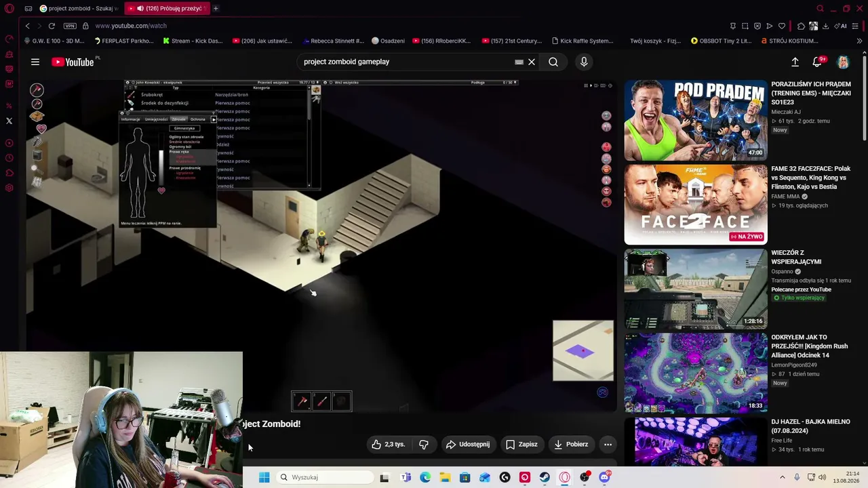
Task: Open 'FAME 32 FACE2FACE' live video thumbnail
Action: click(x=696, y=204)
